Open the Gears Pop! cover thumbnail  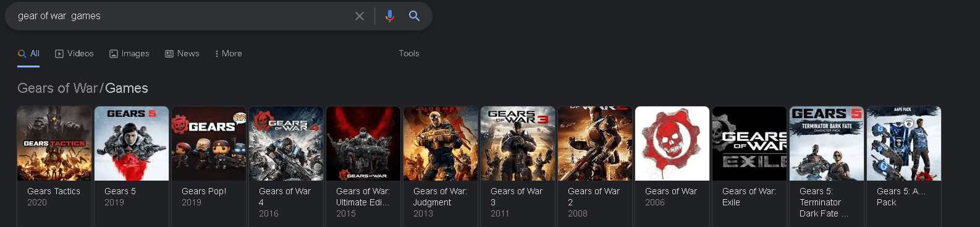(x=209, y=143)
